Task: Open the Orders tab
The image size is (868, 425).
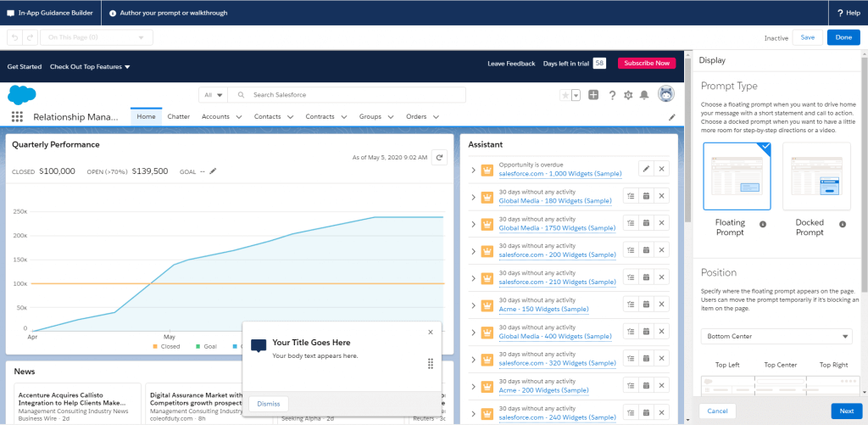Action: point(416,117)
